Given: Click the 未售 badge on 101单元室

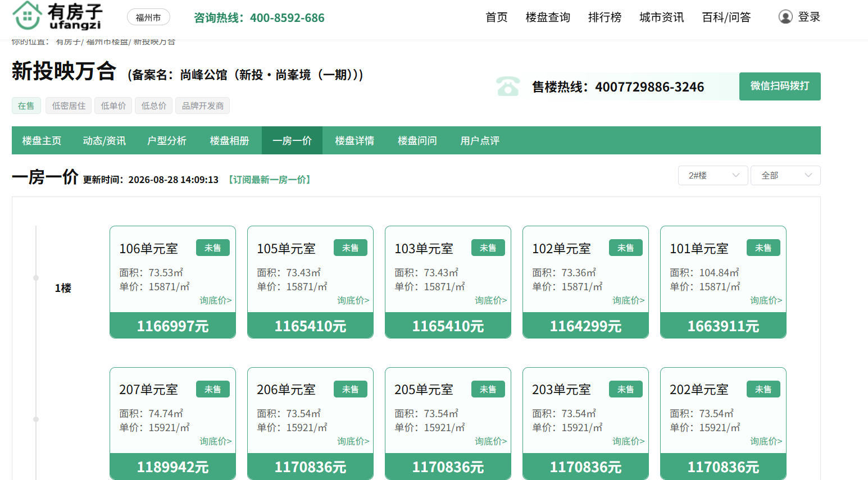Looking at the screenshot, I should [x=764, y=248].
